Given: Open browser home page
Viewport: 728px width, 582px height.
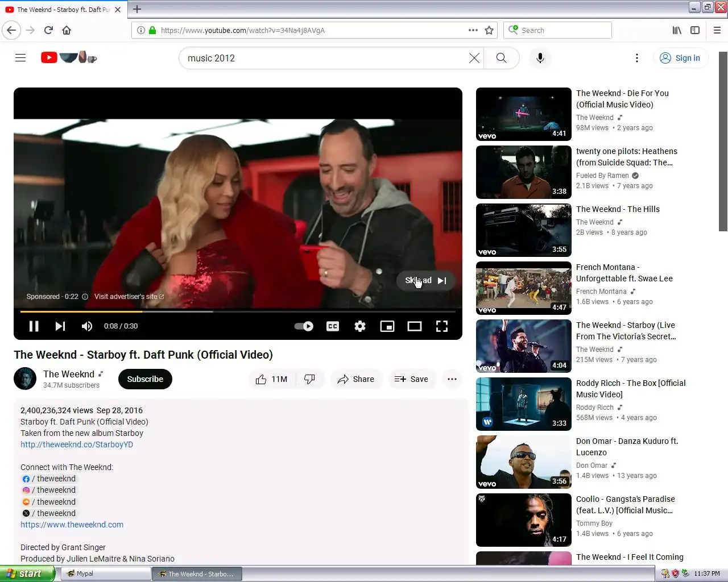Looking at the screenshot, I should pos(67,30).
